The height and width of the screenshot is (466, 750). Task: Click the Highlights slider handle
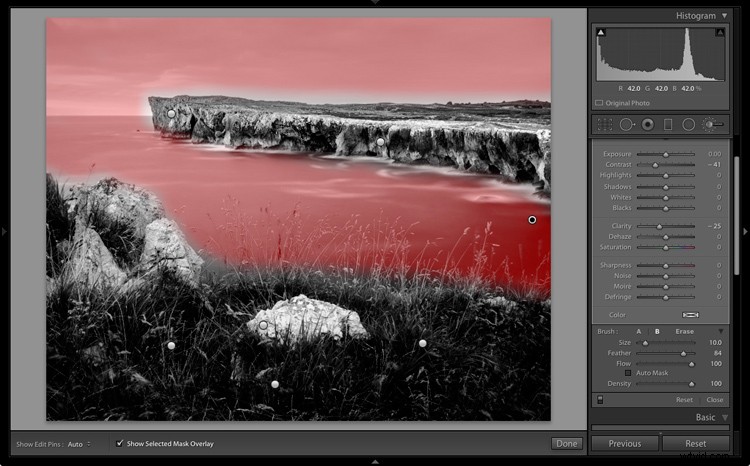(x=665, y=176)
